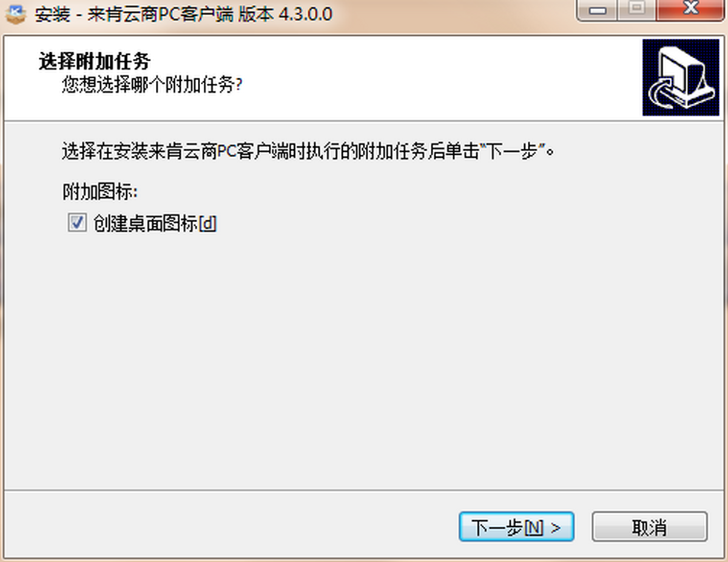This screenshot has height=562, width=728.
Task: Click the installer box icon in title bar
Action: click(x=15, y=15)
